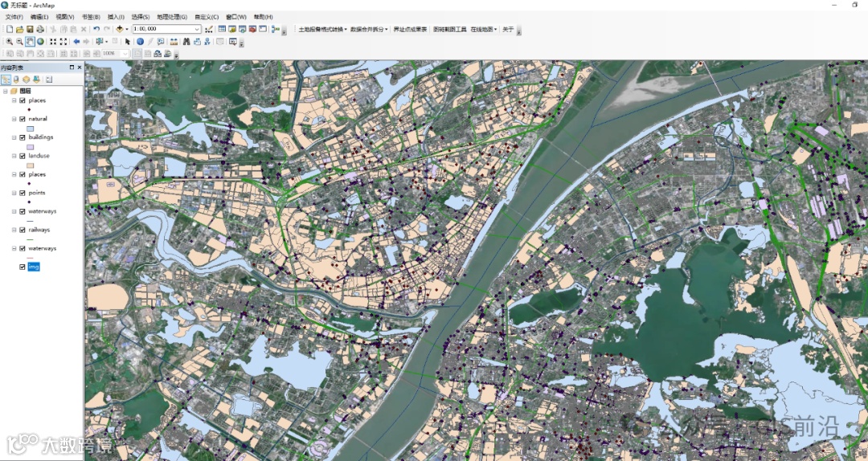Viewport: 868px width, 461px height.
Task: Zoom to full extent globe
Action: pyautogui.click(x=40, y=42)
